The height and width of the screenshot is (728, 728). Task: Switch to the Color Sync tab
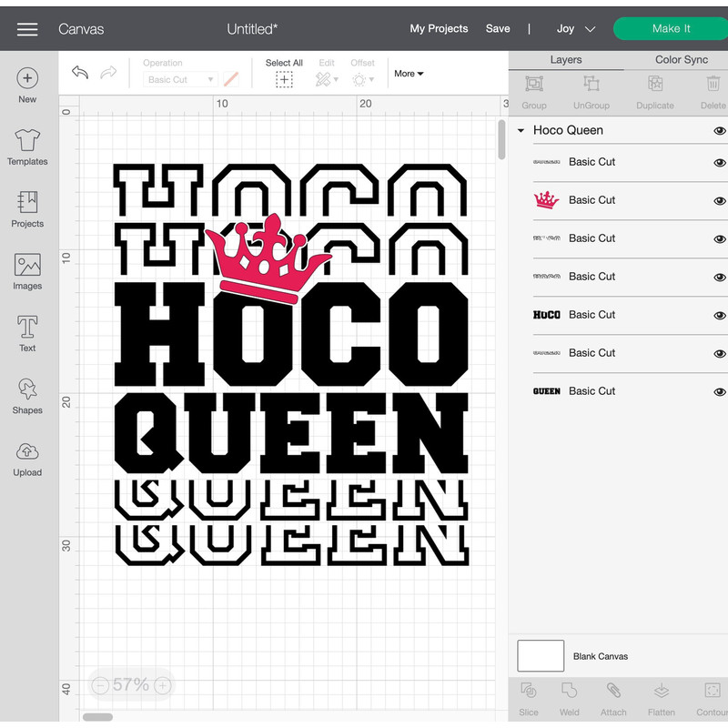tap(681, 60)
